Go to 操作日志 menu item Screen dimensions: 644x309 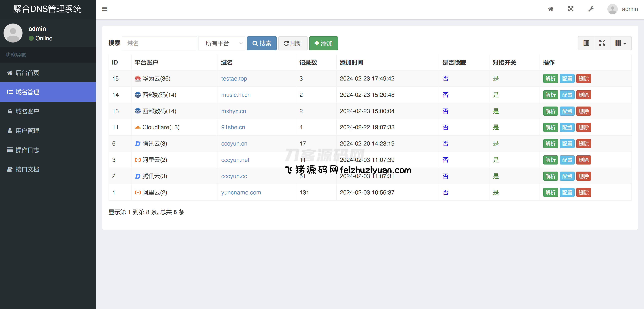tap(27, 150)
